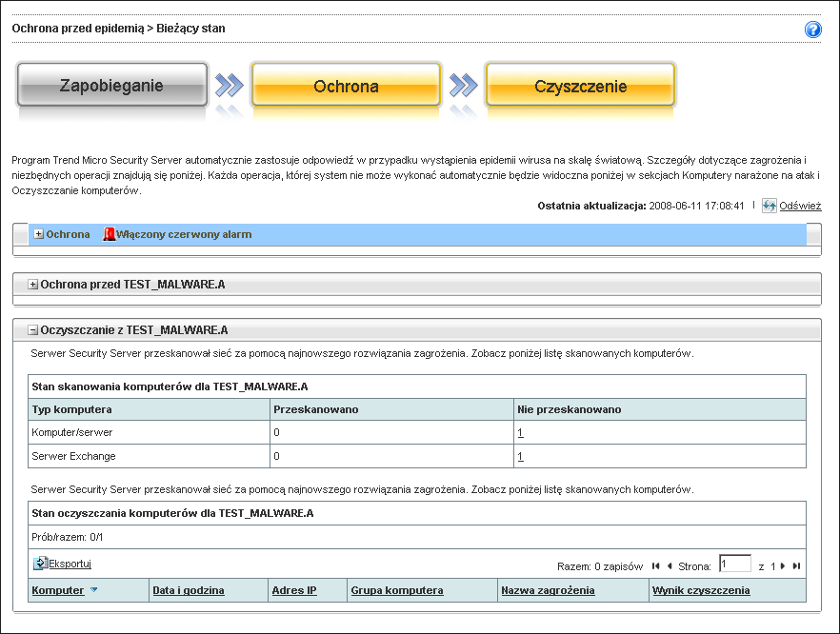Click Przeskanowano value 0 for Komputer/serwer

[276, 432]
